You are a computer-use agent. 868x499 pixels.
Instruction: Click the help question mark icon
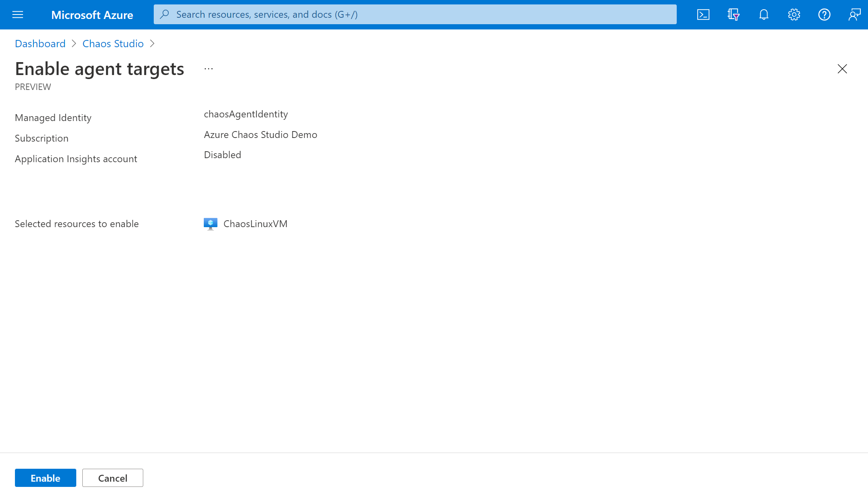[x=824, y=14]
